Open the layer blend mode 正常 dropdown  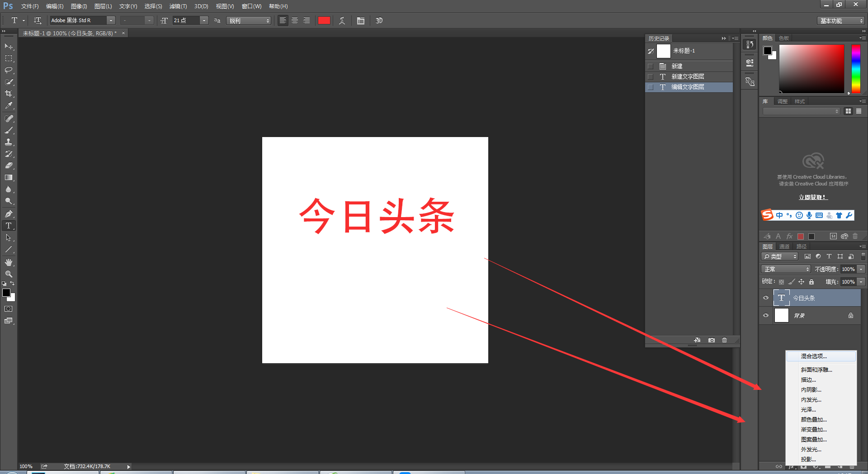click(x=786, y=269)
